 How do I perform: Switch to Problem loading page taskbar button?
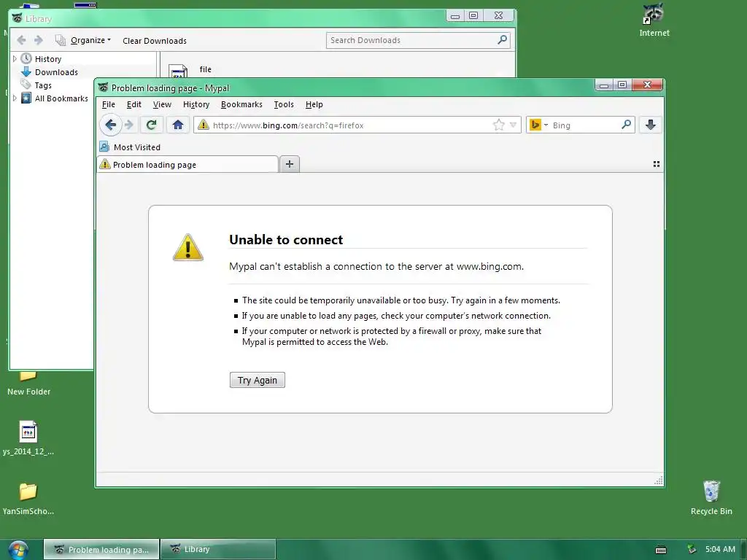(x=101, y=550)
